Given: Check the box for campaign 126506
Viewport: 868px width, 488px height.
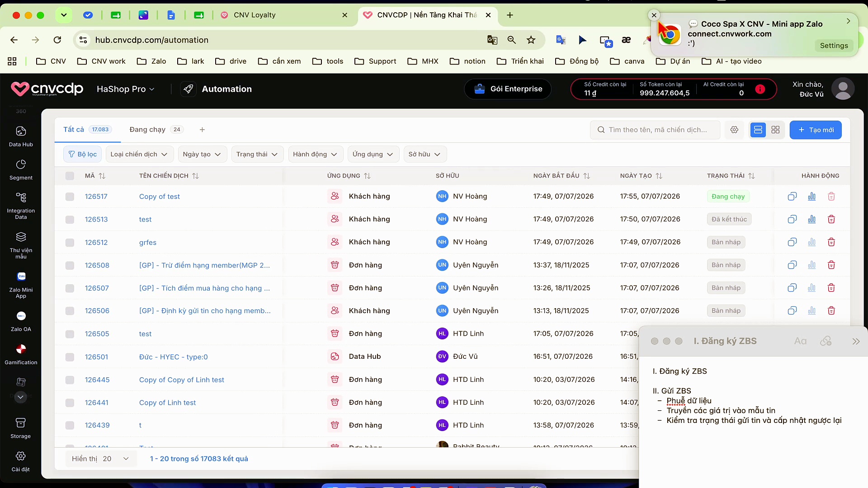Looking at the screenshot, I should coord(70,311).
